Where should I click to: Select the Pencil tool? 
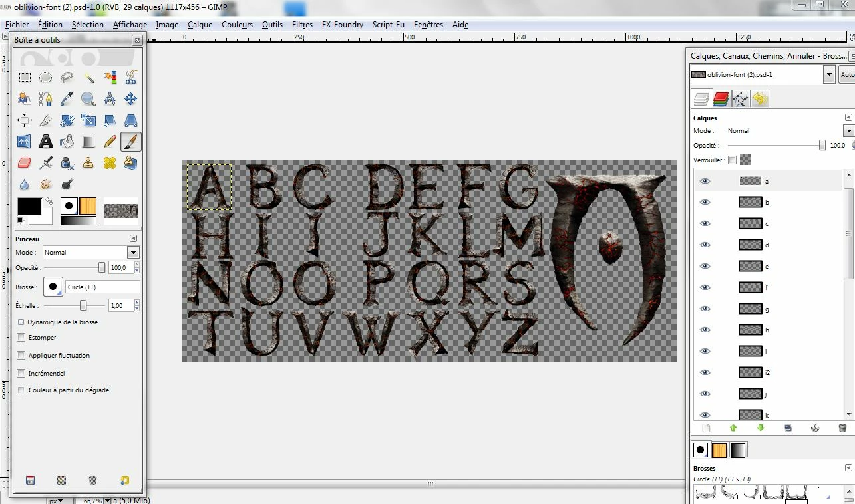click(x=110, y=142)
